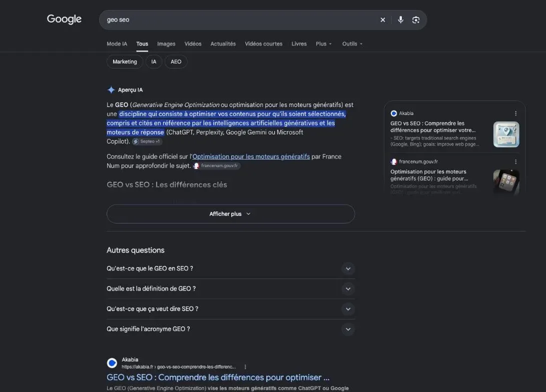This screenshot has width=546, height=392.
Task: Select the IA filter chip
Action: point(154,62)
